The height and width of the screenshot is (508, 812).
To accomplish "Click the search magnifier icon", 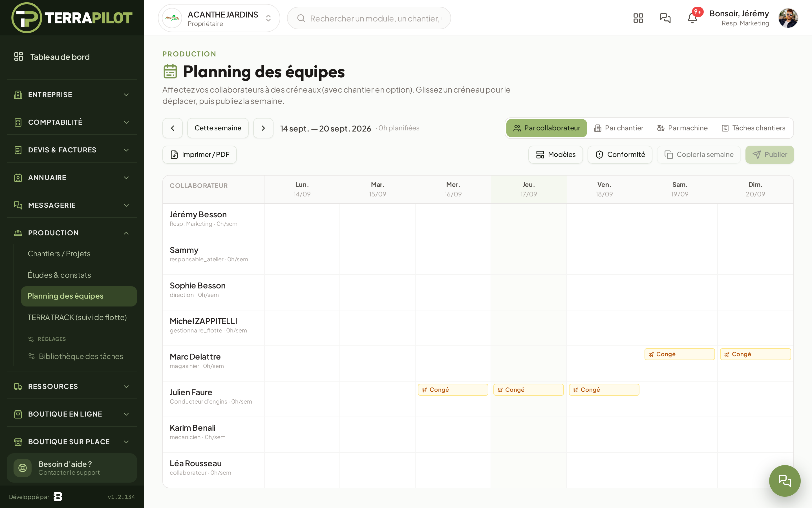I will point(301,18).
